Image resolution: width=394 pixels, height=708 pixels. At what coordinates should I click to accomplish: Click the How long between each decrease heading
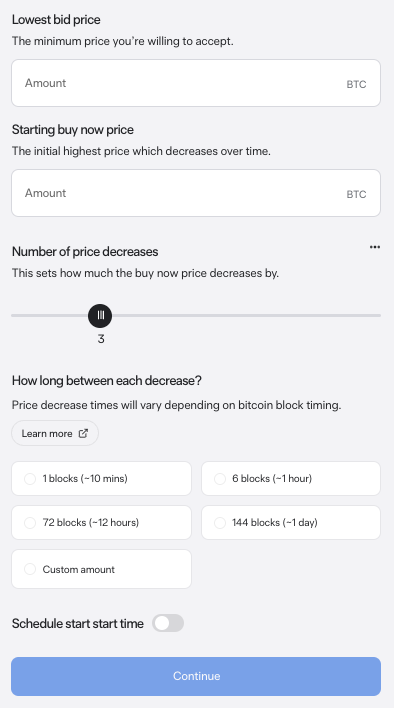click(107, 381)
